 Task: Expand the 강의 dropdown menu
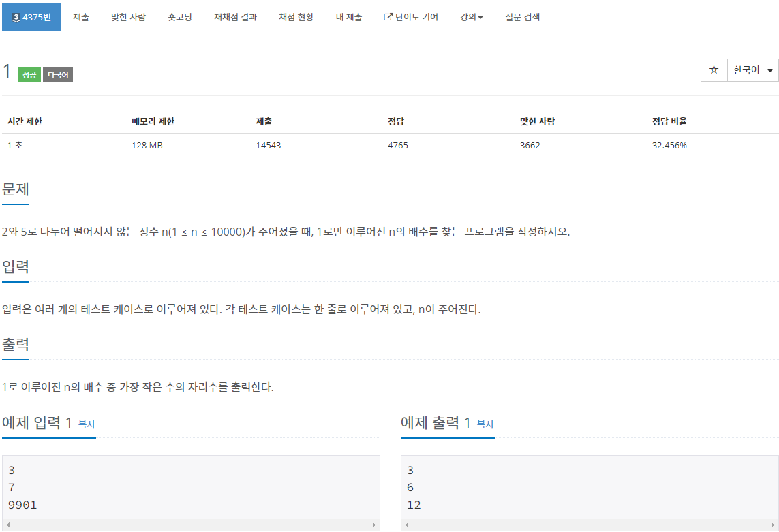click(471, 18)
